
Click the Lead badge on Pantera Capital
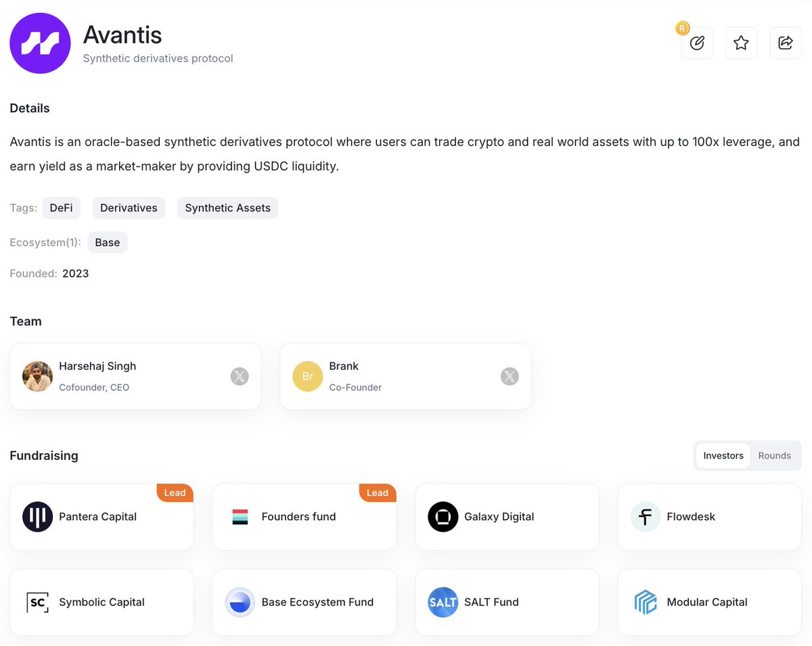175,492
